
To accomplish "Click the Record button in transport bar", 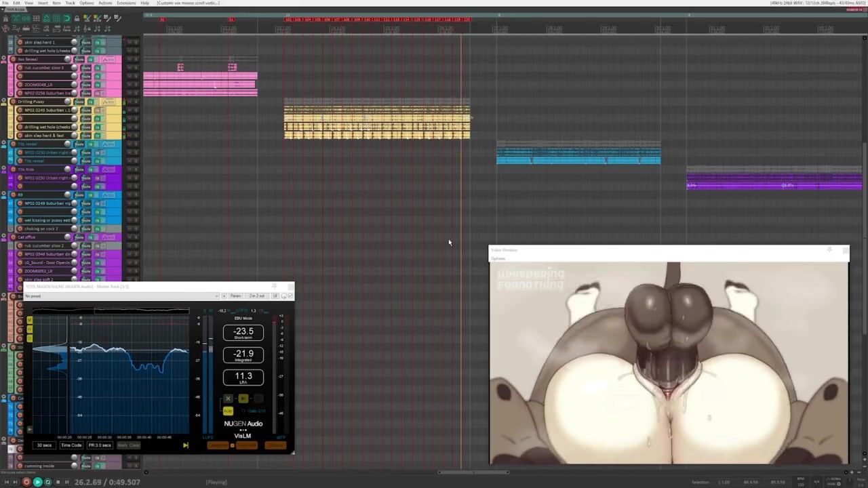I will click(x=26, y=482).
